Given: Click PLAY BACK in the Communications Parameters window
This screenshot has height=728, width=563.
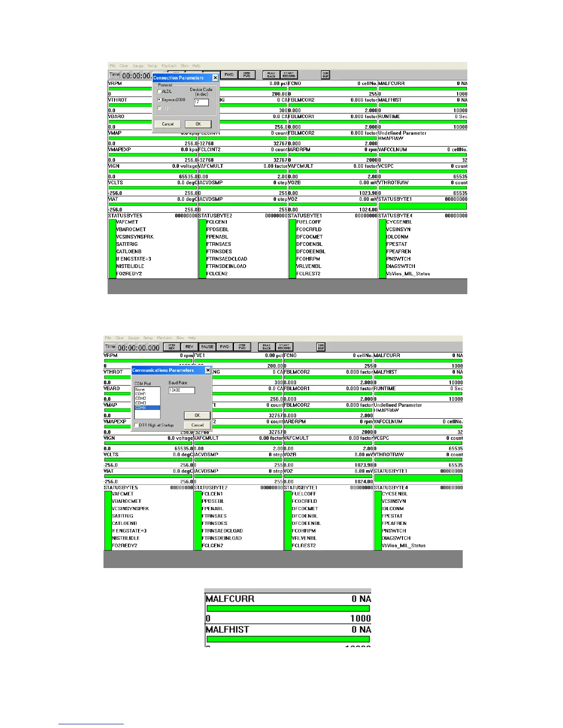Looking at the screenshot, I should pyautogui.click(x=267, y=347).
